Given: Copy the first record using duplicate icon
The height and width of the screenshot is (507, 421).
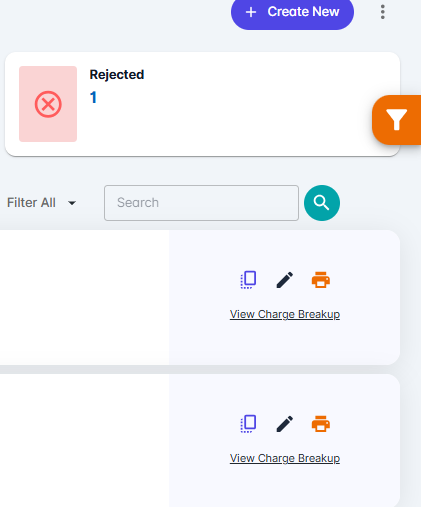Looking at the screenshot, I should 248,280.
